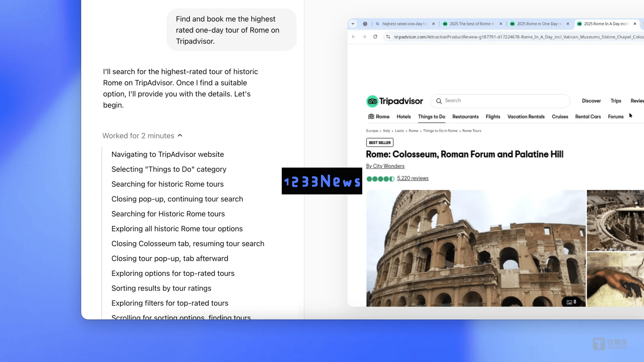Click the globe icon left of first tab
Viewport: 644px width, 362px height.
click(365, 24)
